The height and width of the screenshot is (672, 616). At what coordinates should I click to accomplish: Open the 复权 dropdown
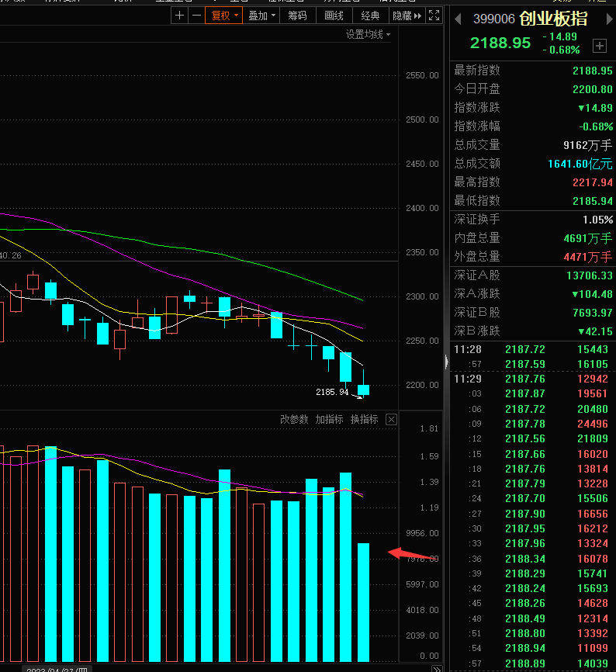click(224, 16)
